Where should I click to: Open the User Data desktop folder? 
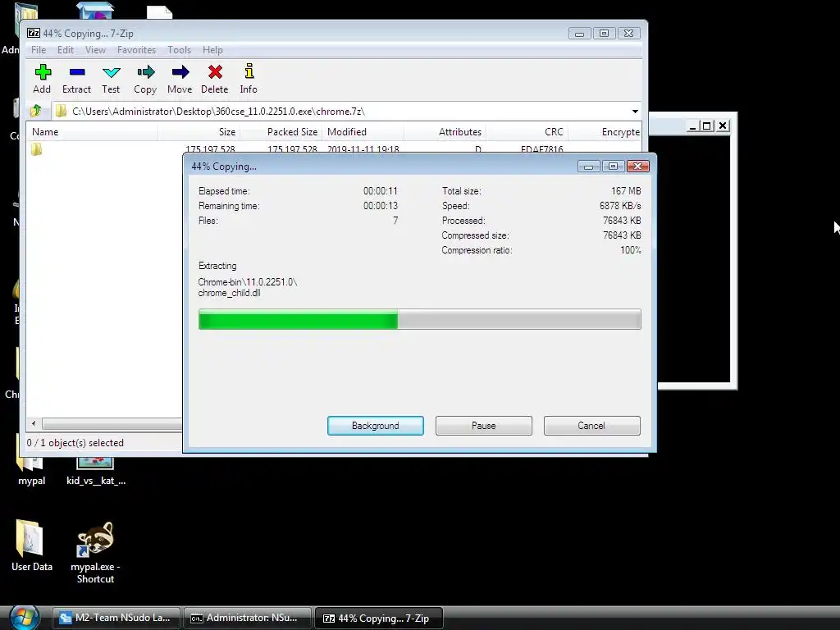32,546
